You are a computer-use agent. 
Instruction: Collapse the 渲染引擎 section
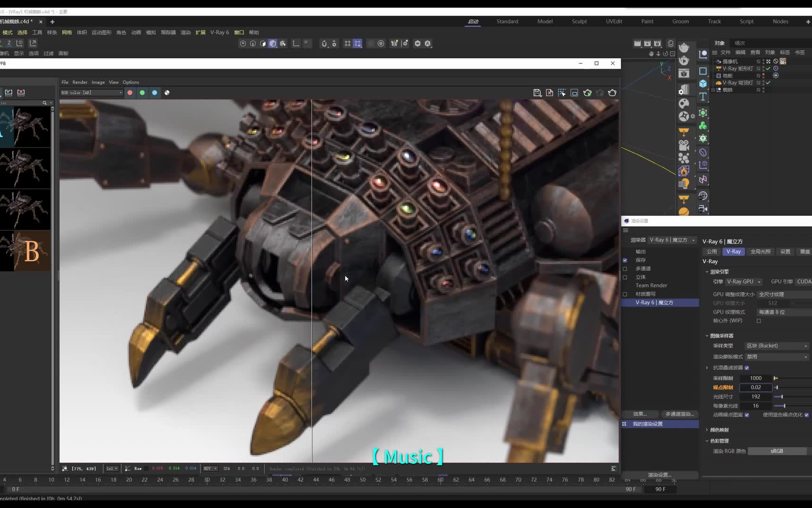(707, 271)
